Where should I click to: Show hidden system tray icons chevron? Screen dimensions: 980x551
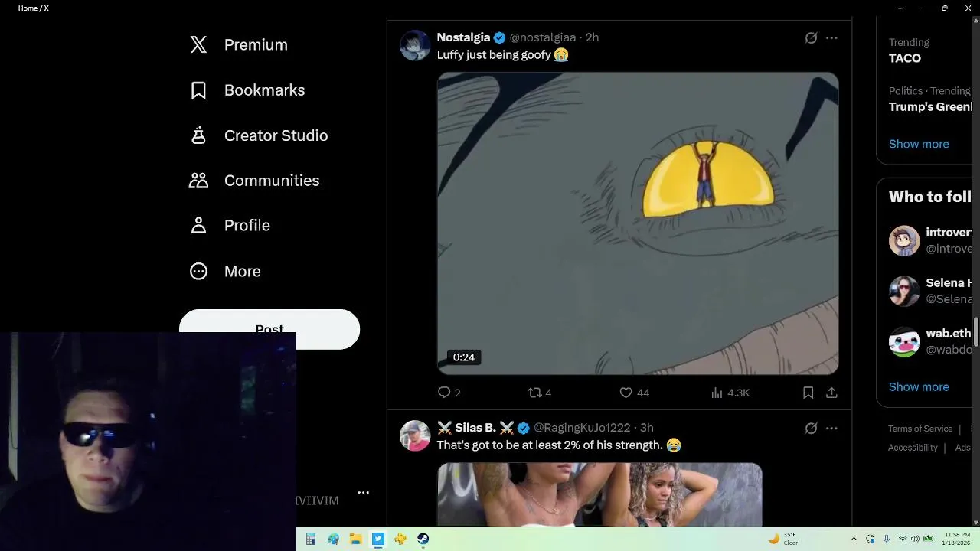pyautogui.click(x=854, y=539)
